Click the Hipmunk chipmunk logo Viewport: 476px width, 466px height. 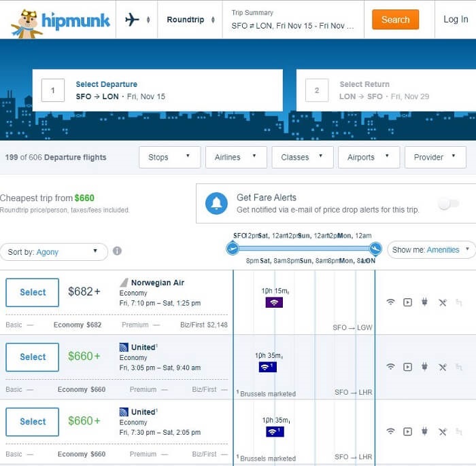tap(60, 23)
